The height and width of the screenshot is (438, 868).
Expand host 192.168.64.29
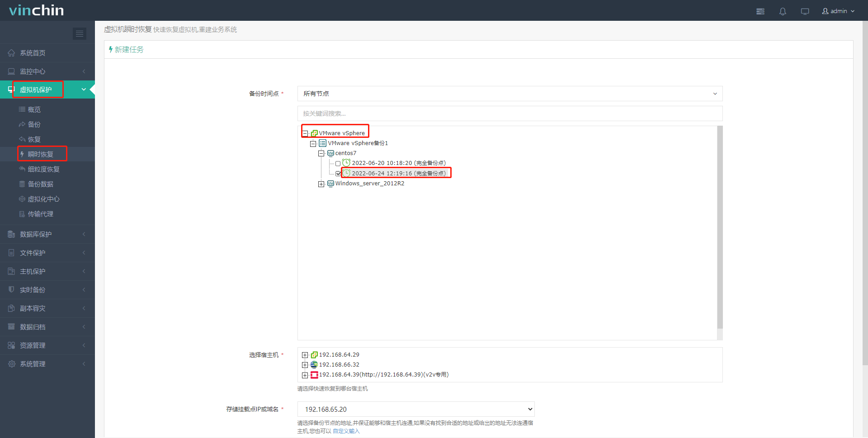pos(305,355)
